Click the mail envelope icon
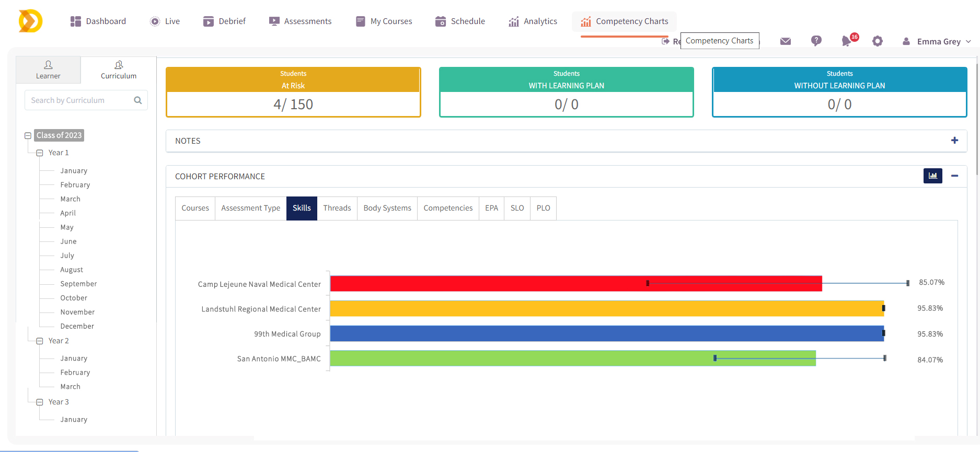Screen dimensions: 980x452 click(x=785, y=41)
